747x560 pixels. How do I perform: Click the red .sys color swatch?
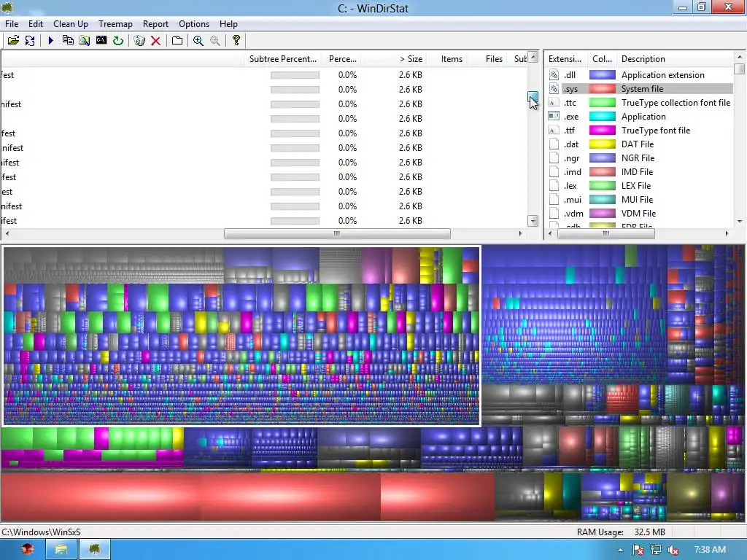(x=602, y=88)
